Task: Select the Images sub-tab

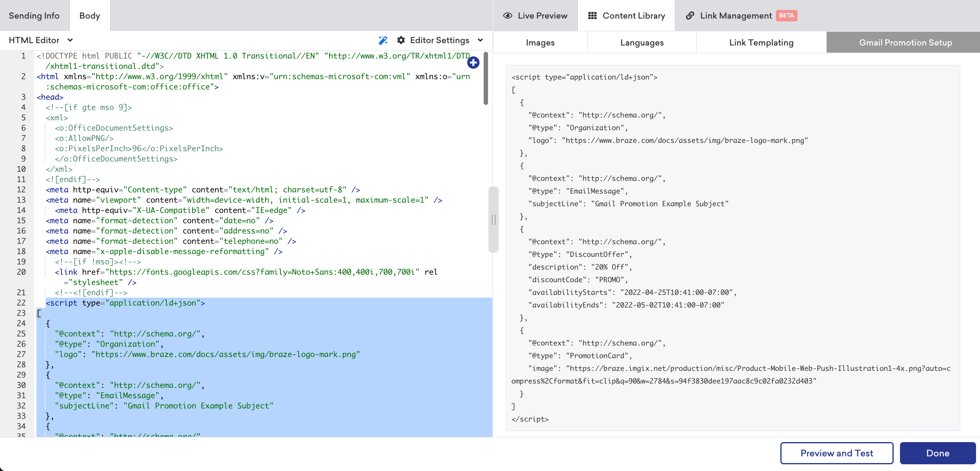Action: (540, 42)
